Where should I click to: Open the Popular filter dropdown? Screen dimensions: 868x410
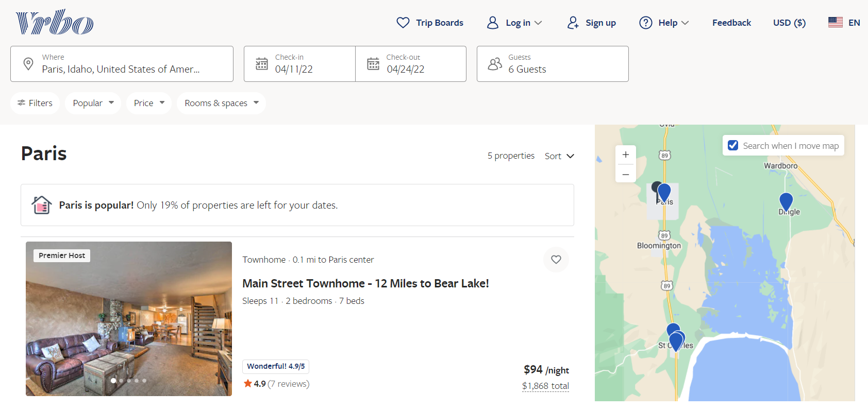pyautogui.click(x=93, y=103)
